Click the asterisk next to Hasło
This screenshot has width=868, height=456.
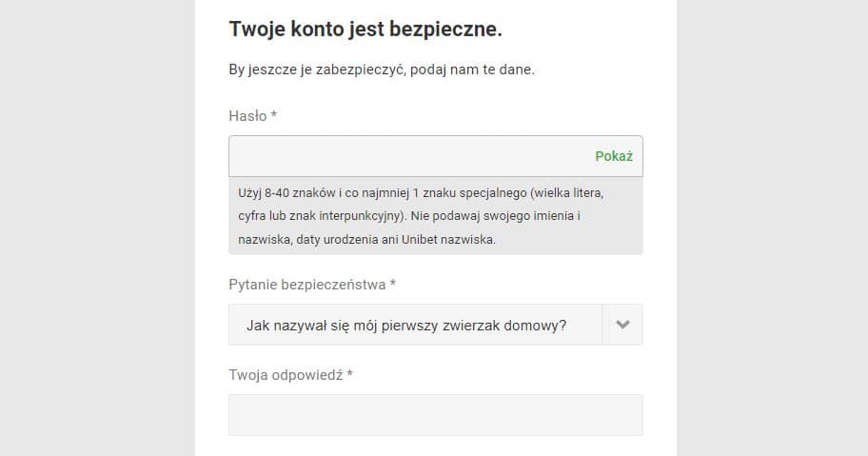pos(274,116)
